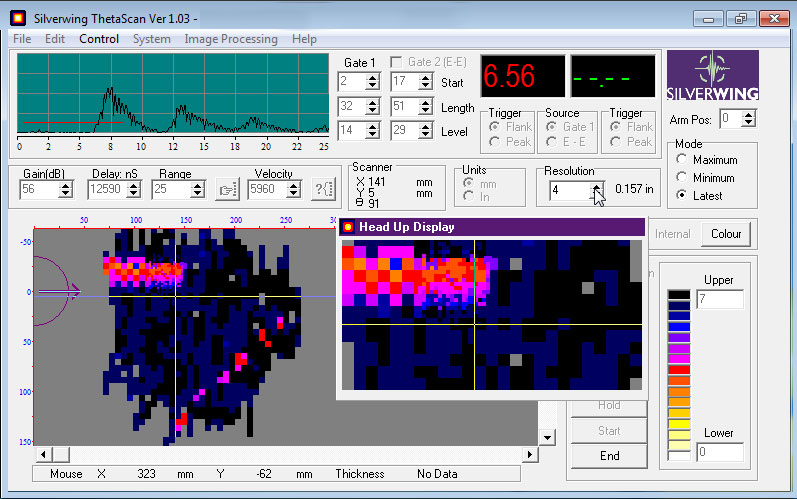Click the ThetaScan title bar app icon

16,18
